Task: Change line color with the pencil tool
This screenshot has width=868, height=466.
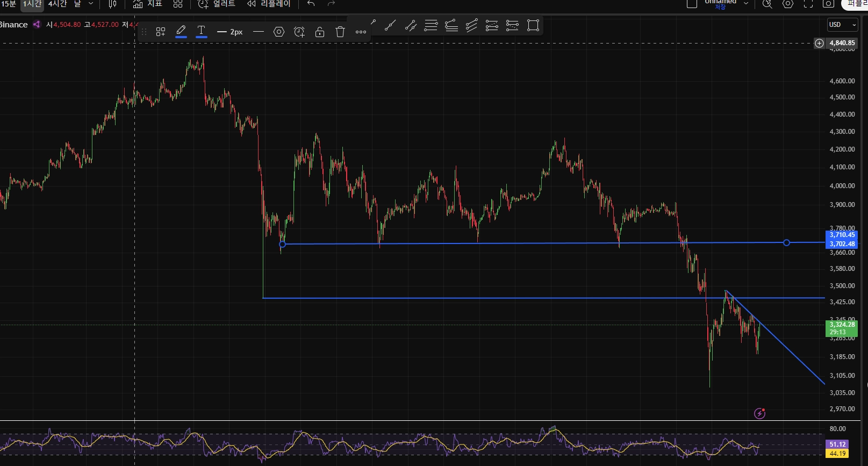Action: [x=181, y=31]
